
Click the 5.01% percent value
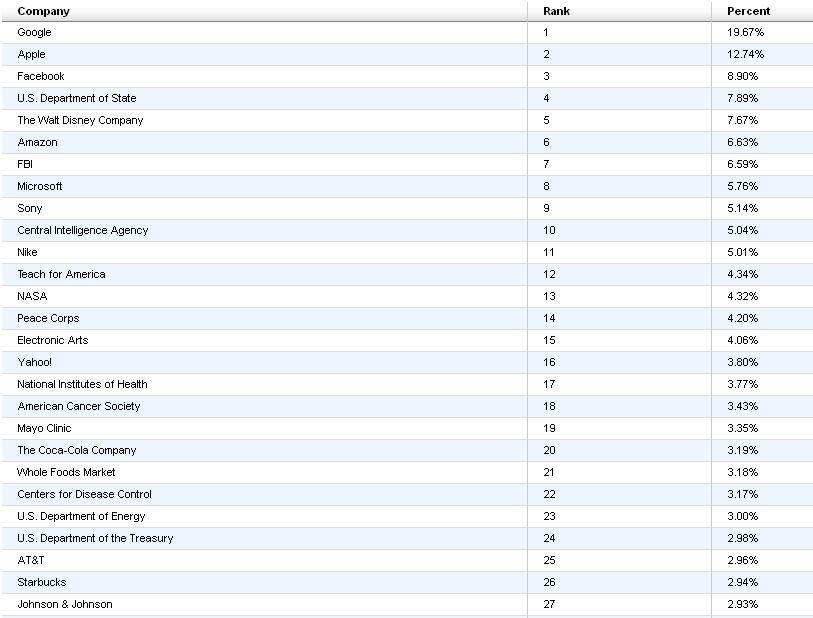pos(742,252)
